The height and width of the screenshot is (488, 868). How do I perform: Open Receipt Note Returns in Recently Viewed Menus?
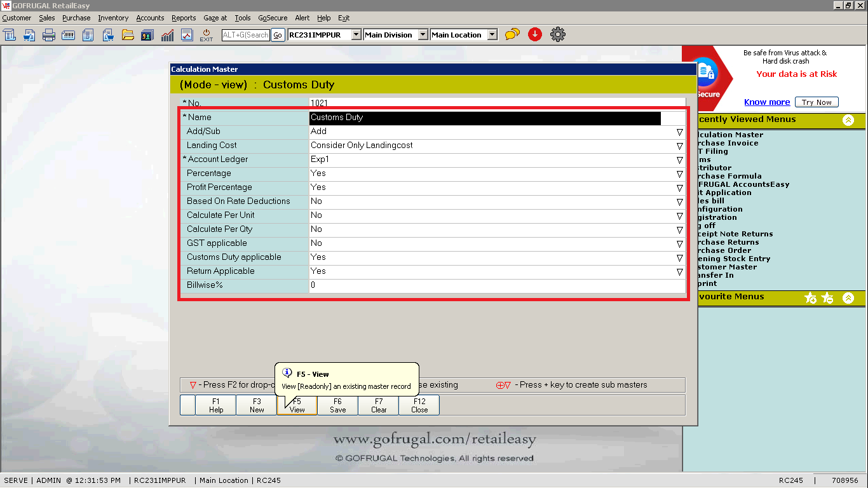coord(735,234)
